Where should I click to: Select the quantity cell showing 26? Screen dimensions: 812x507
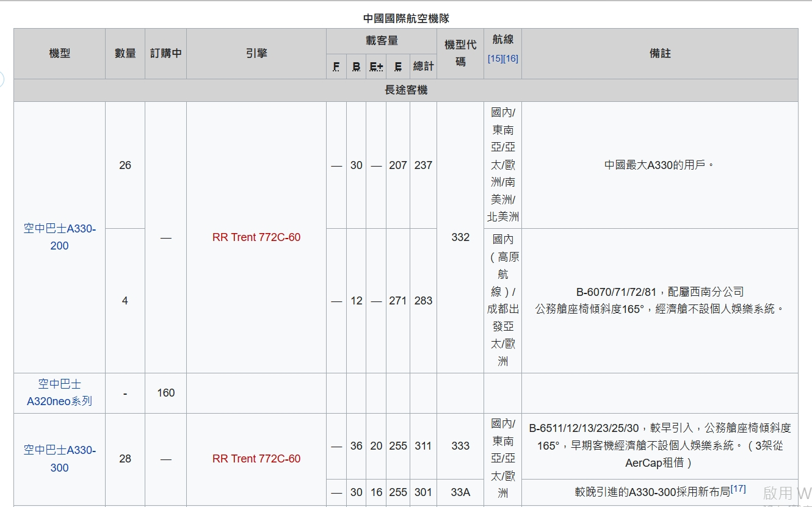point(125,165)
